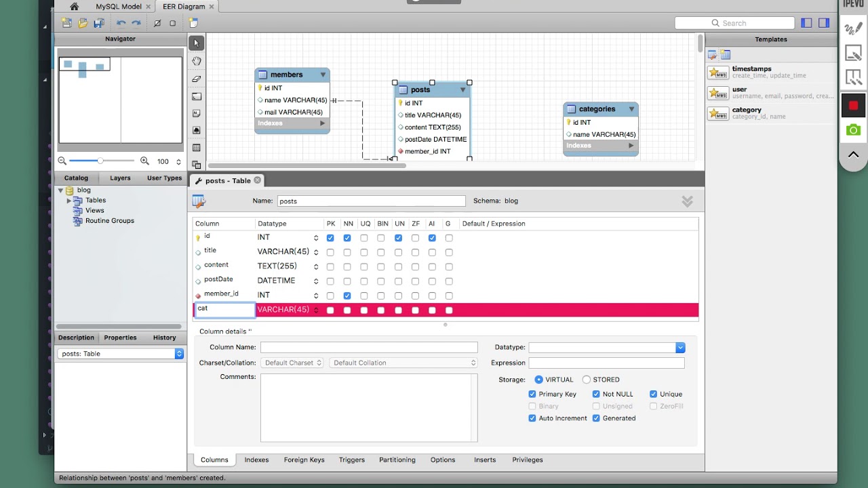Toggle AI checkbox in the id row
The width and height of the screenshot is (868, 488).
tap(432, 238)
